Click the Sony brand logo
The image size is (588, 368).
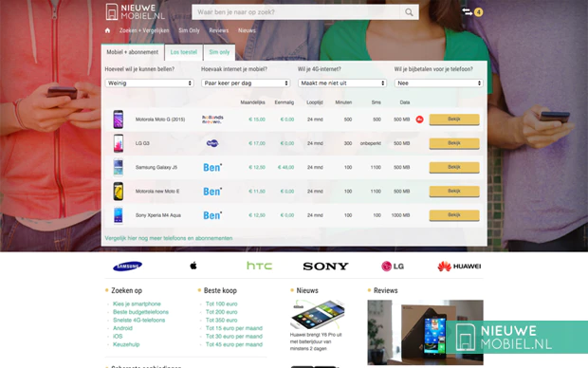pos(325,266)
